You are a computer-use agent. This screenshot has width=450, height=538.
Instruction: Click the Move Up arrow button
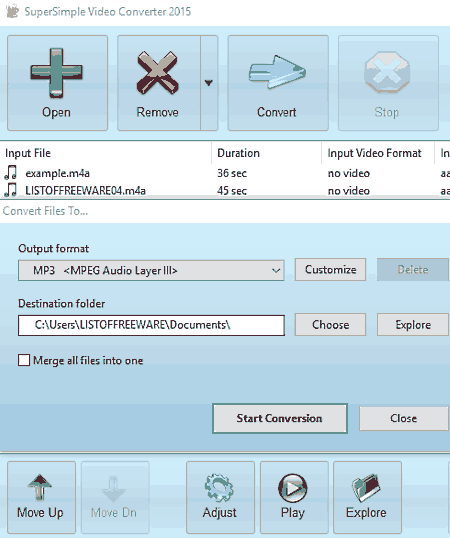point(41,497)
